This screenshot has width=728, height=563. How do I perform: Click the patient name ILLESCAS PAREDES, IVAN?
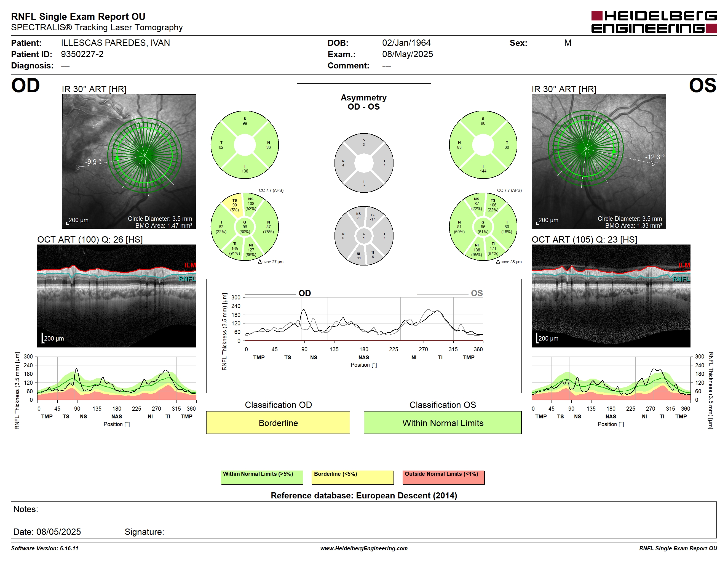pyautogui.click(x=115, y=43)
